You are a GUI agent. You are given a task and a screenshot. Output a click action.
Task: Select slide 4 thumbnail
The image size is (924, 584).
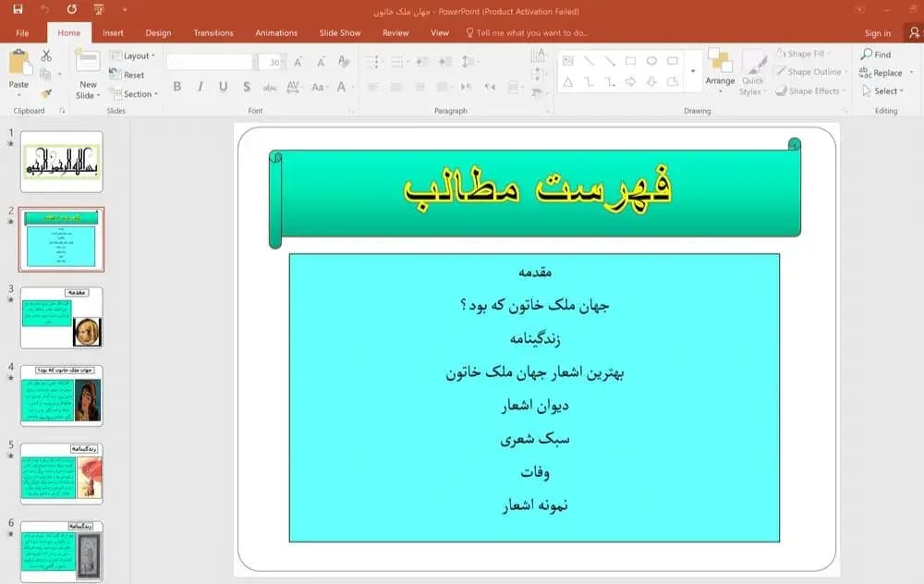[x=61, y=395]
